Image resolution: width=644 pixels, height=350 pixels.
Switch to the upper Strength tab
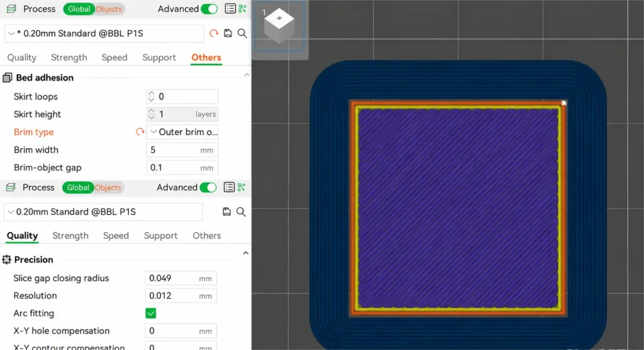tap(69, 57)
